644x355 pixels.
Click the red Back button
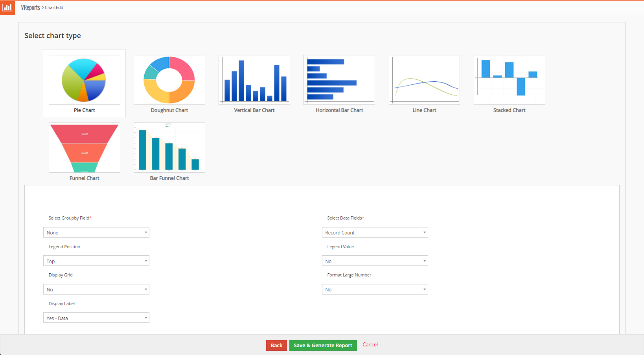[276, 346]
